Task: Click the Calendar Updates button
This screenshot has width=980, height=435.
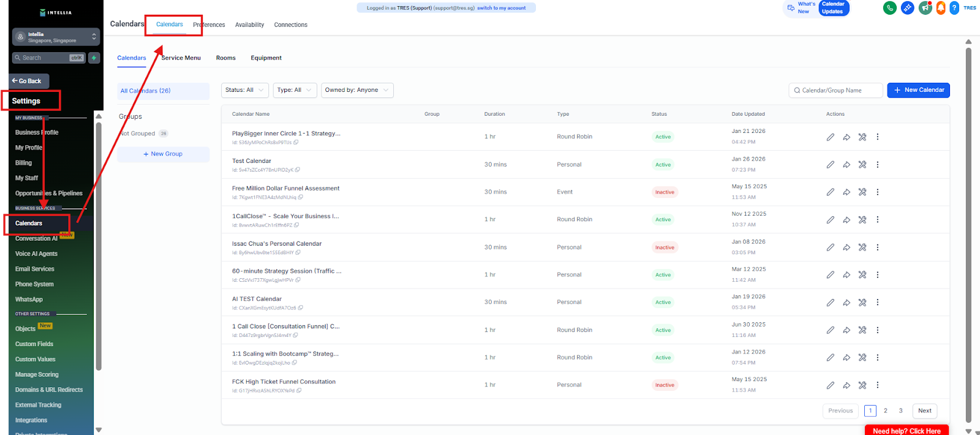Action: point(833,8)
